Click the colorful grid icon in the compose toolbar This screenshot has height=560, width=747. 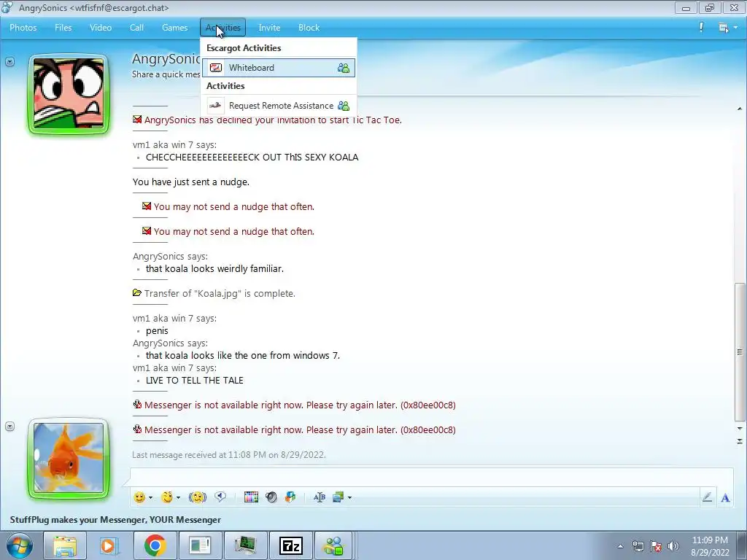[x=251, y=497]
